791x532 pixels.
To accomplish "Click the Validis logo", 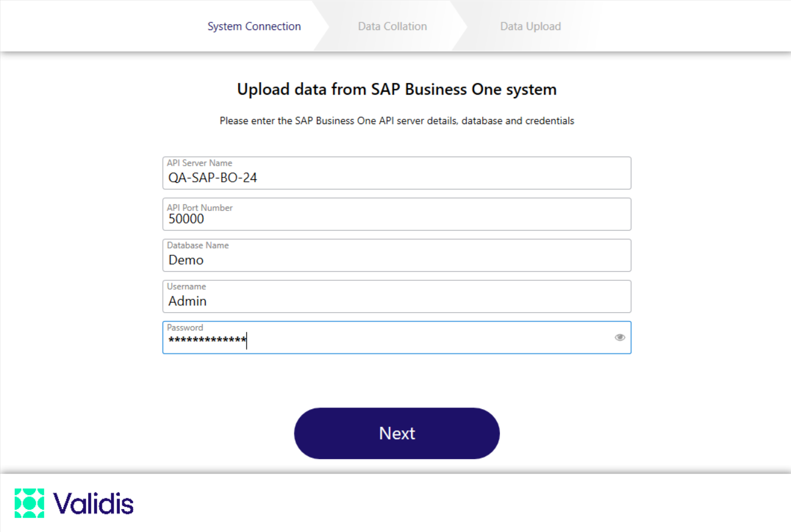I will pos(74,503).
